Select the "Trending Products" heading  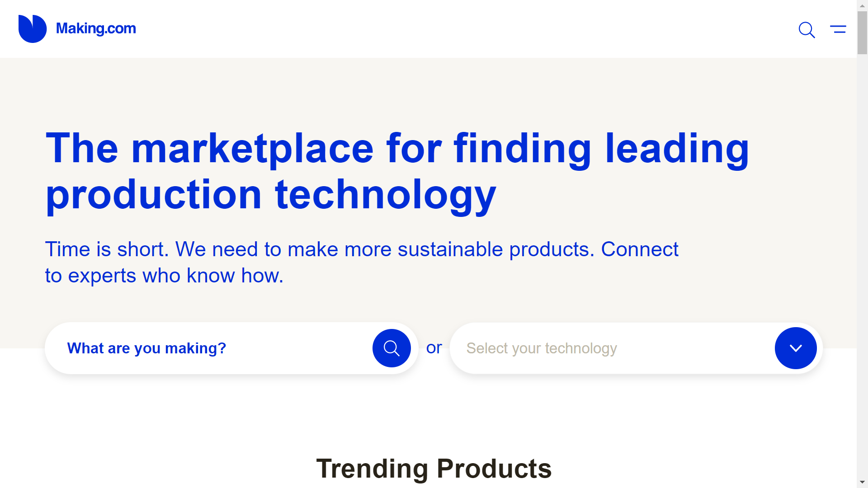click(434, 469)
